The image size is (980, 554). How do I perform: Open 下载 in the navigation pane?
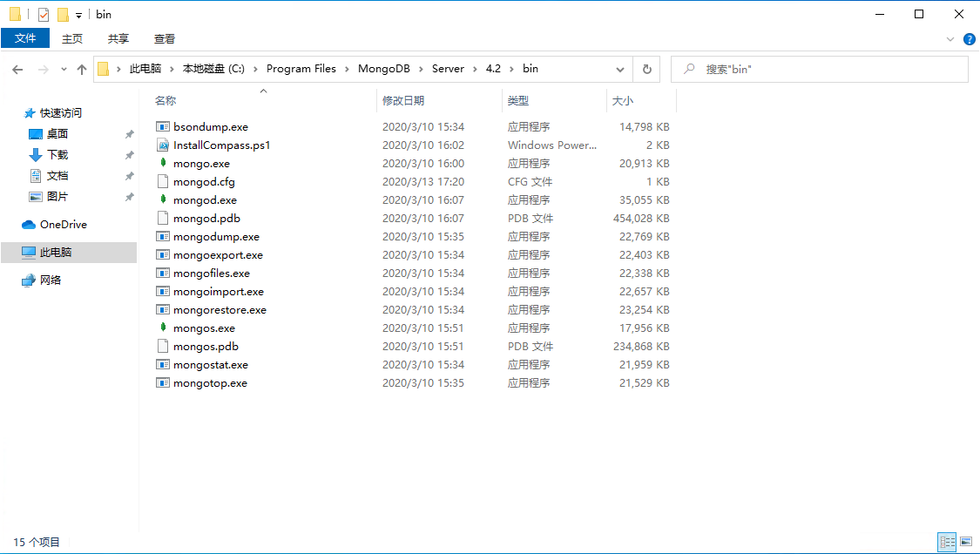point(57,154)
